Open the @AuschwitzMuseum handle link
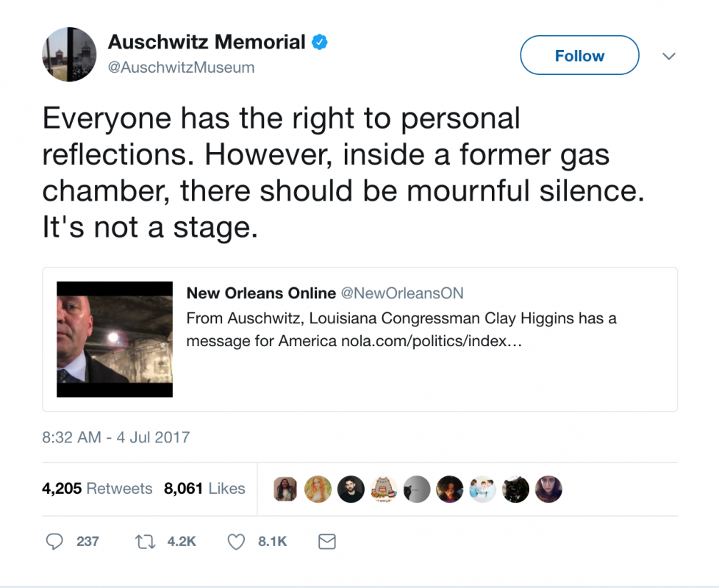Image resolution: width=719 pixels, height=588 pixels. [181, 68]
